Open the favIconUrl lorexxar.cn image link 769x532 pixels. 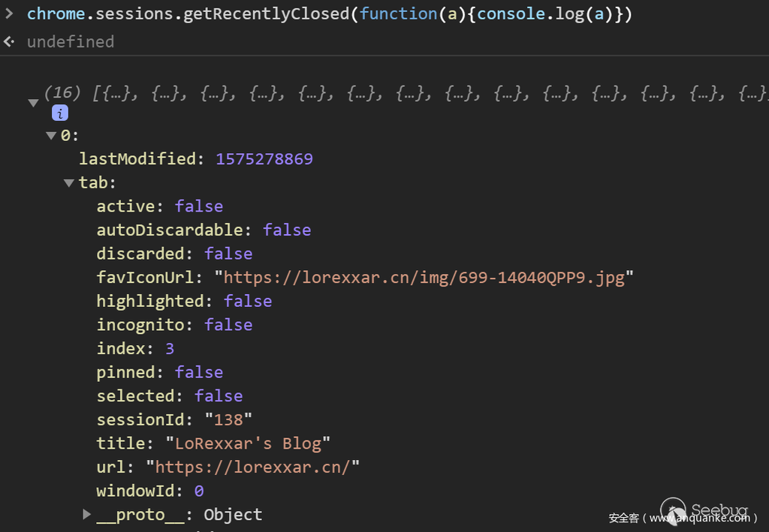pos(424,278)
